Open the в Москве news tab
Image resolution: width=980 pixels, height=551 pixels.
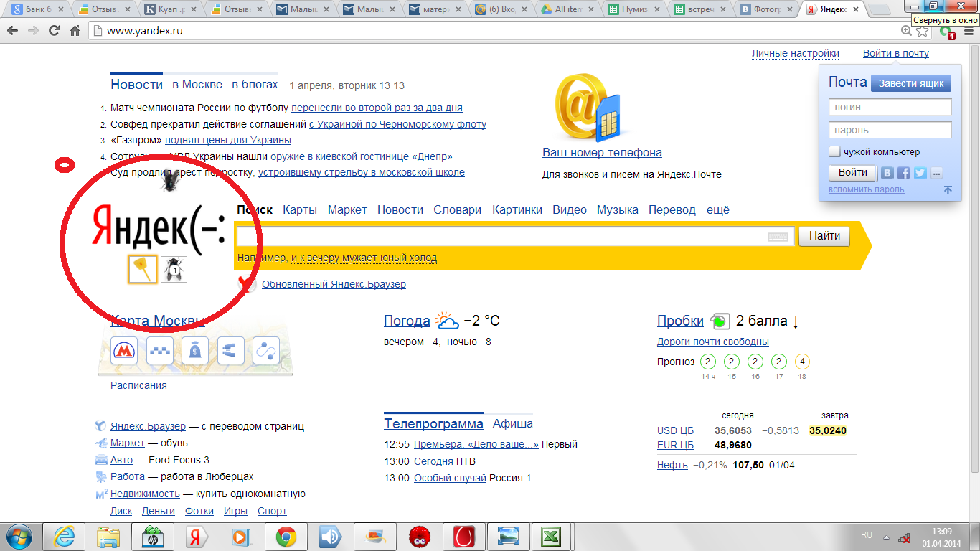197,85
